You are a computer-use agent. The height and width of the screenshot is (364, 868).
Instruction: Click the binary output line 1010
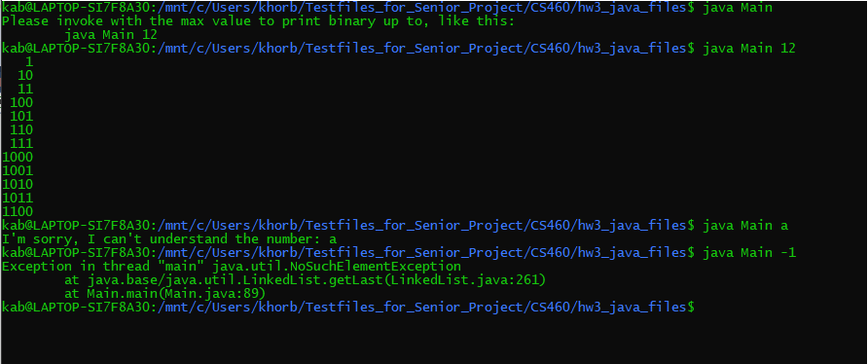pyautogui.click(x=18, y=185)
